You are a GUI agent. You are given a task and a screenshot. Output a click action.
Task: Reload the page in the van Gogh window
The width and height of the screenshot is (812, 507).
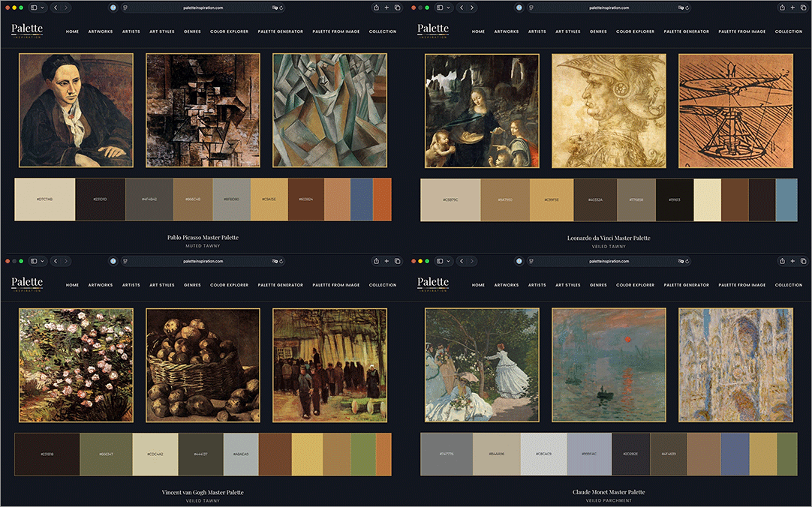281,261
